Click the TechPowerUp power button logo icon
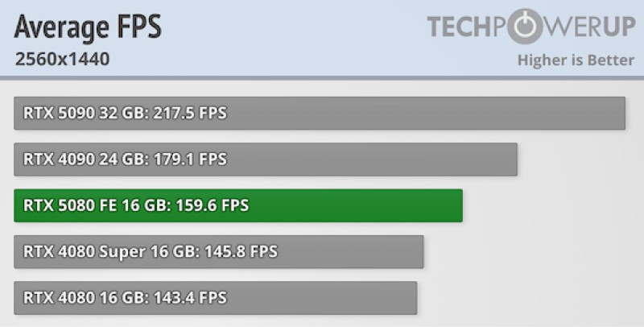The image size is (644, 327). 525,27
